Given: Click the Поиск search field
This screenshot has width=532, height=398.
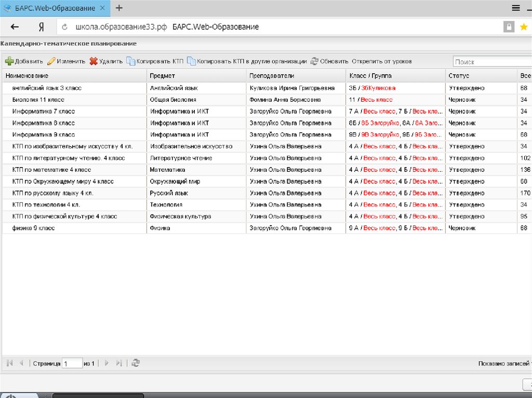Looking at the screenshot, I should coord(491,62).
